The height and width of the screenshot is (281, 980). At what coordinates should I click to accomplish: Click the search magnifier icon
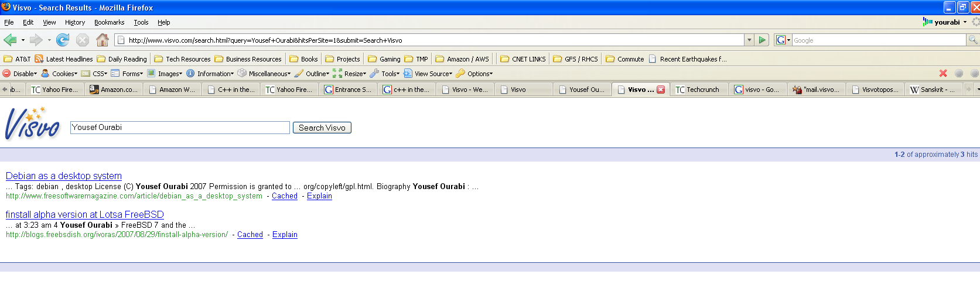972,40
